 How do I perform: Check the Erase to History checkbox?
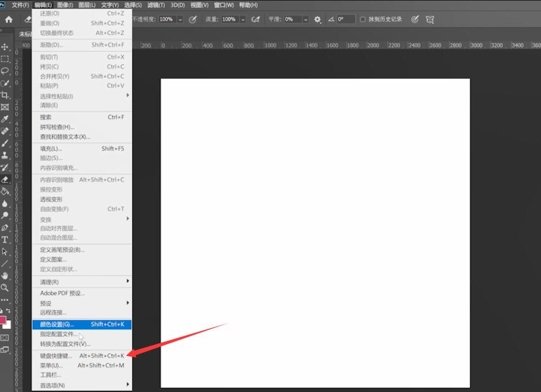click(x=363, y=20)
